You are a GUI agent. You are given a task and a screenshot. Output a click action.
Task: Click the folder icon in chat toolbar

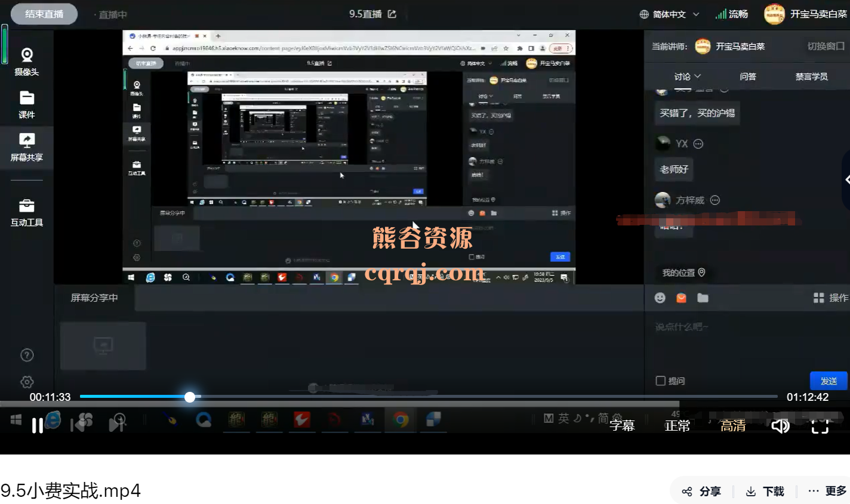pos(703,298)
